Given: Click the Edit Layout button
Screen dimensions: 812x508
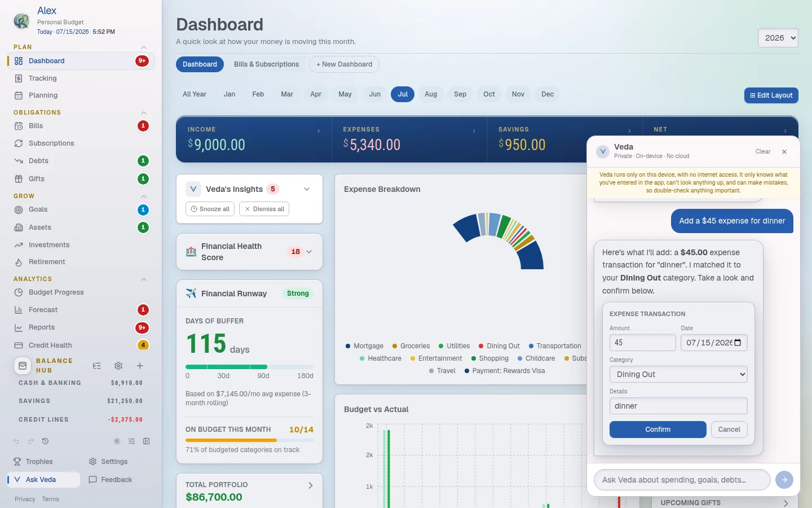Looking at the screenshot, I should tap(771, 95).
